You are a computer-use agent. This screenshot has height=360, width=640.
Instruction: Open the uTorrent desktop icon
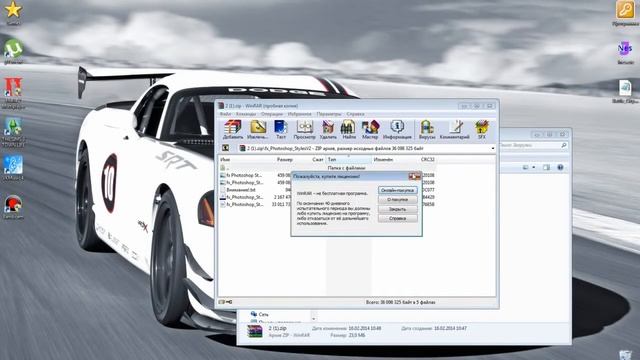pos(13,51)
